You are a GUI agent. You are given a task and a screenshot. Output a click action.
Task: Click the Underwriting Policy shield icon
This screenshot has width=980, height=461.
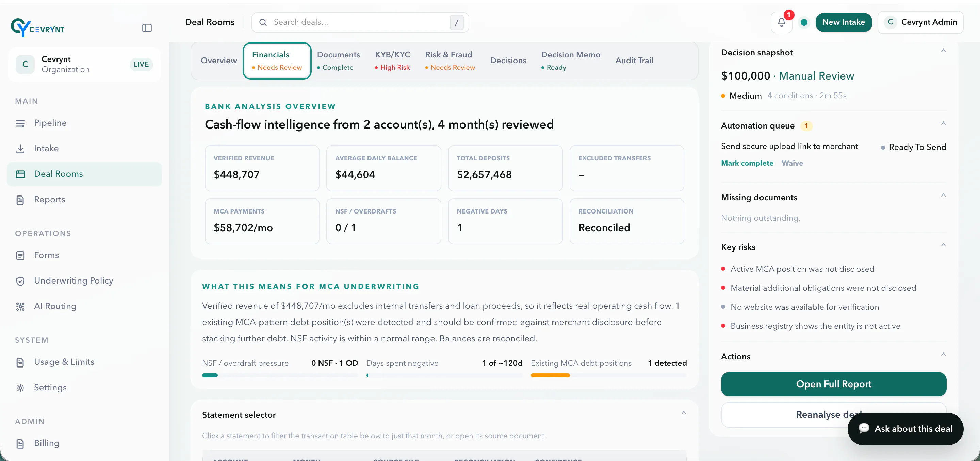(20, 281)
